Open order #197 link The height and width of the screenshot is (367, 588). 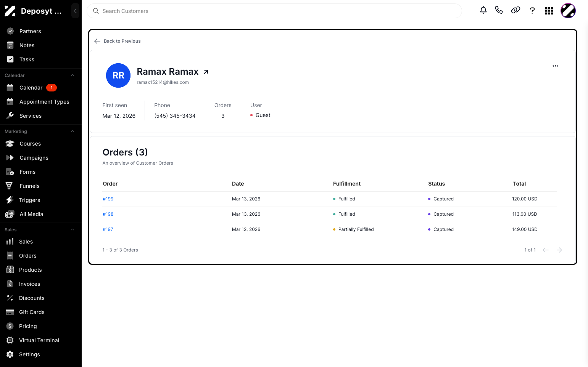[108, 229]
